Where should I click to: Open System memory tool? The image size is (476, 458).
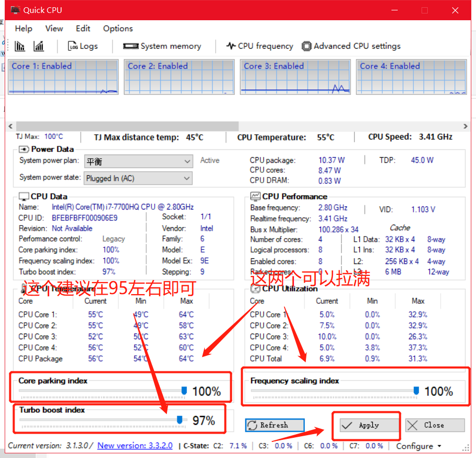tap(162, 46)
